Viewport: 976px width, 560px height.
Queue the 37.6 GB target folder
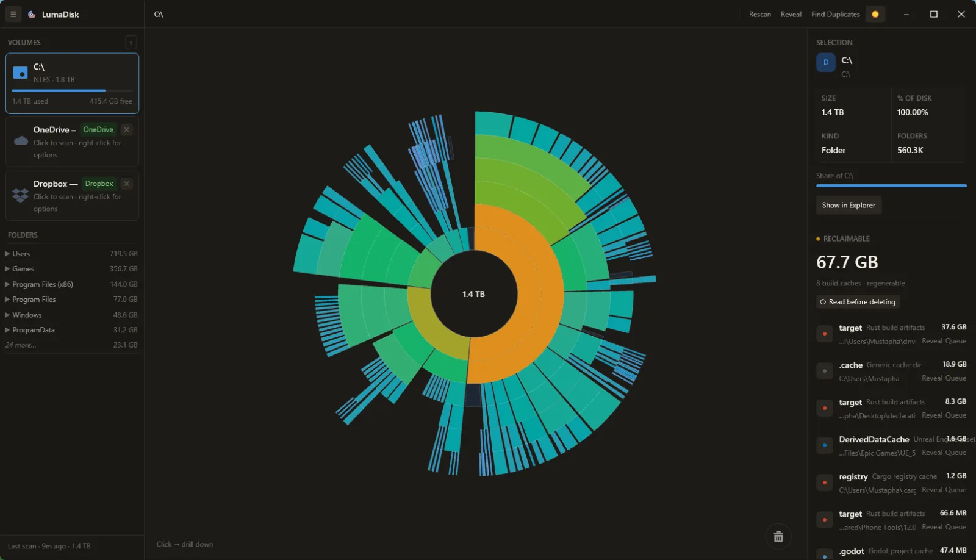click(956, 341)
